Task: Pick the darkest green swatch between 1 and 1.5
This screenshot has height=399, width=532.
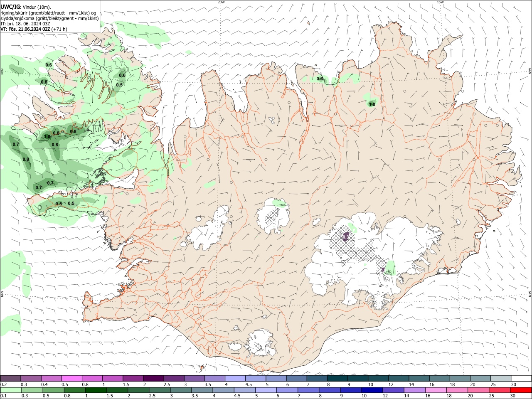Action: pyautogui.click(x=96, y=390)
